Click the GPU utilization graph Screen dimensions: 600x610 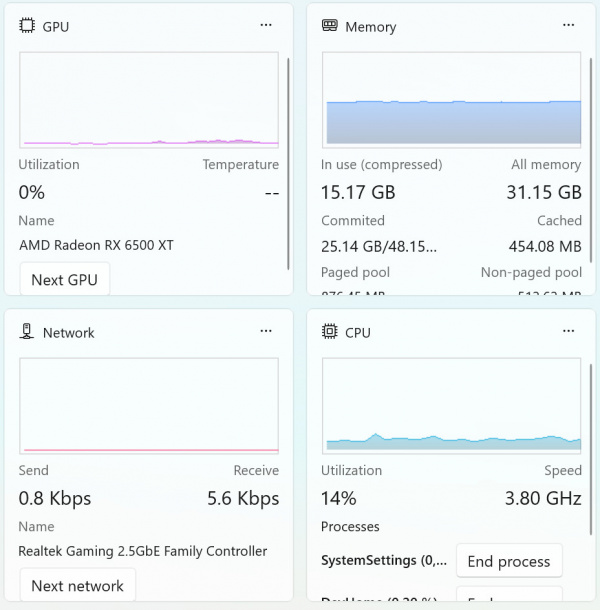(x=149, y=100)
